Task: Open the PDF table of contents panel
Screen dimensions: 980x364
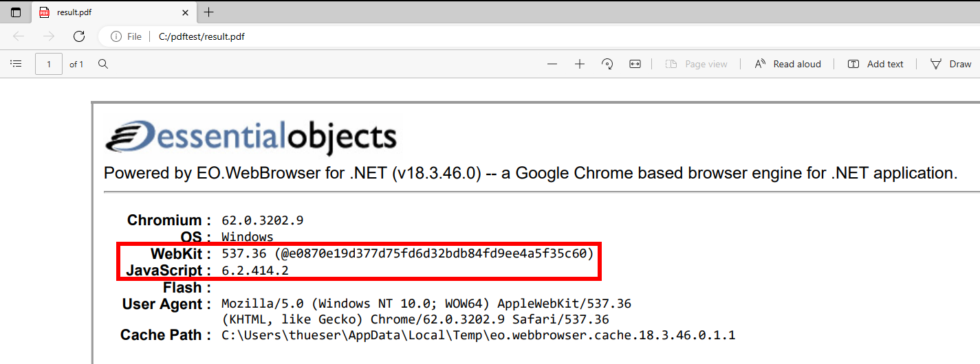Action: [16, 64]
